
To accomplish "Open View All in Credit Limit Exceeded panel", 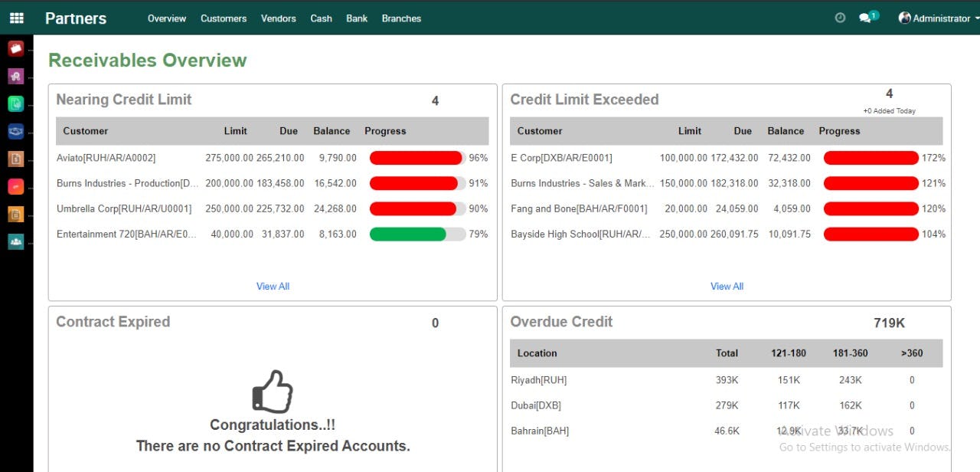I will point(726,286).
